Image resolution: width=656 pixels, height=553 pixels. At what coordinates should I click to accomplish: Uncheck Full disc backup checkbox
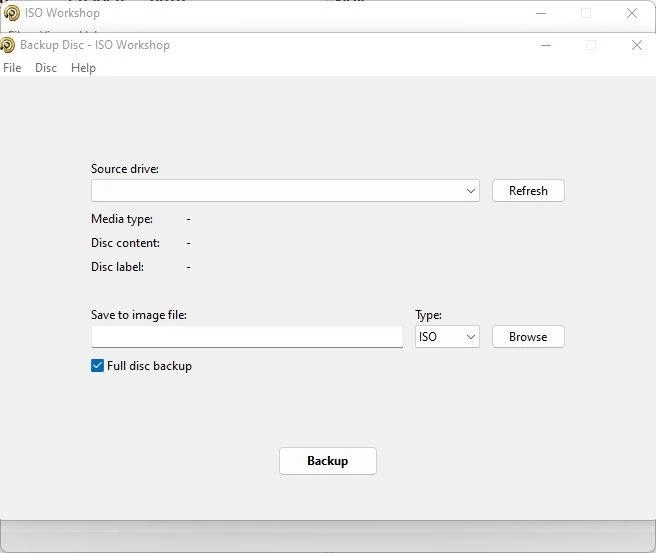point(97,366)
